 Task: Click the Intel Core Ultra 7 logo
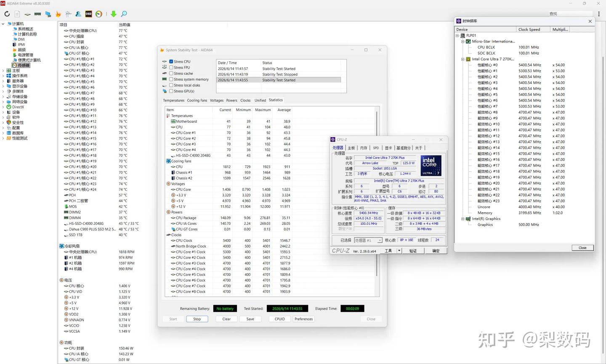(x=431, y=166)
